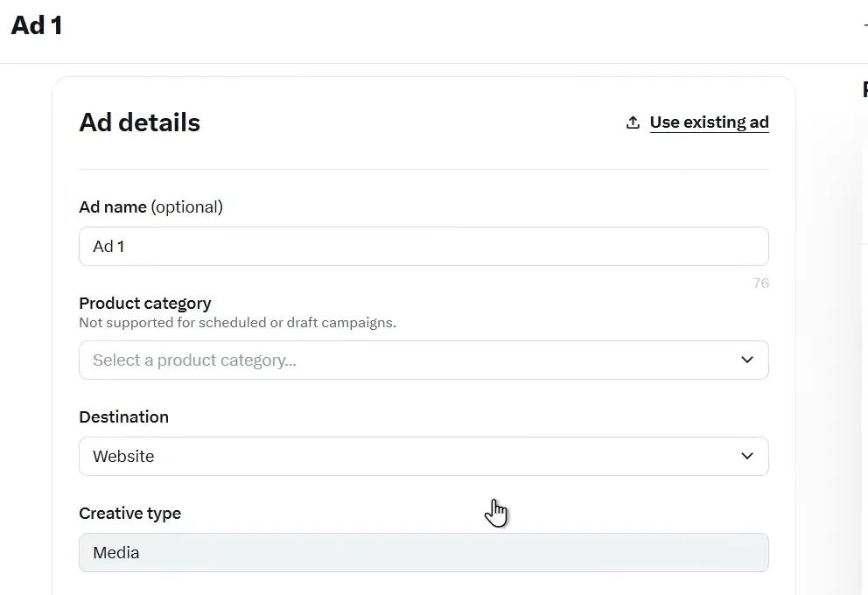Click the Ad details section heading

click(x=139, y=122)
